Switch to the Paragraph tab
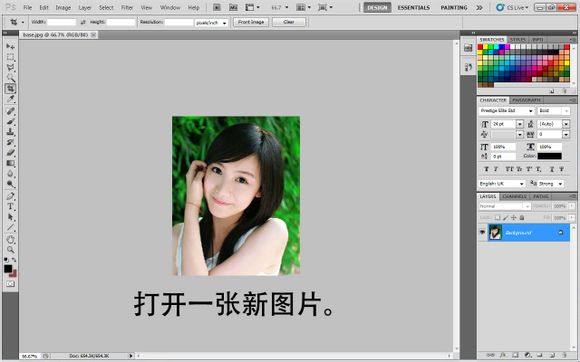The width and height of the screenshot is (580, 362). pyautogui.click(x=526, y=100)
